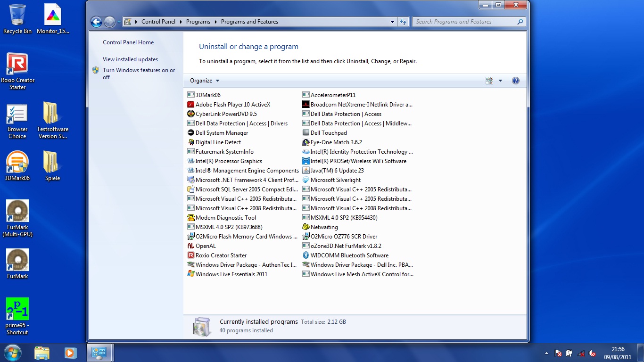The width and height of the screenshot is (644, 362).
Task: Select the WIDCOMM Bluetooth Software icon
Action: pyautogui.click(x=306, y=255)
